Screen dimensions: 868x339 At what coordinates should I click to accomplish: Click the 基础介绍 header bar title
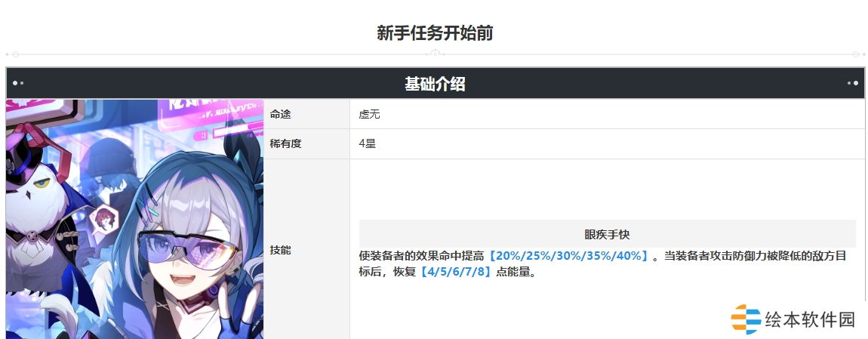(434, 84)
